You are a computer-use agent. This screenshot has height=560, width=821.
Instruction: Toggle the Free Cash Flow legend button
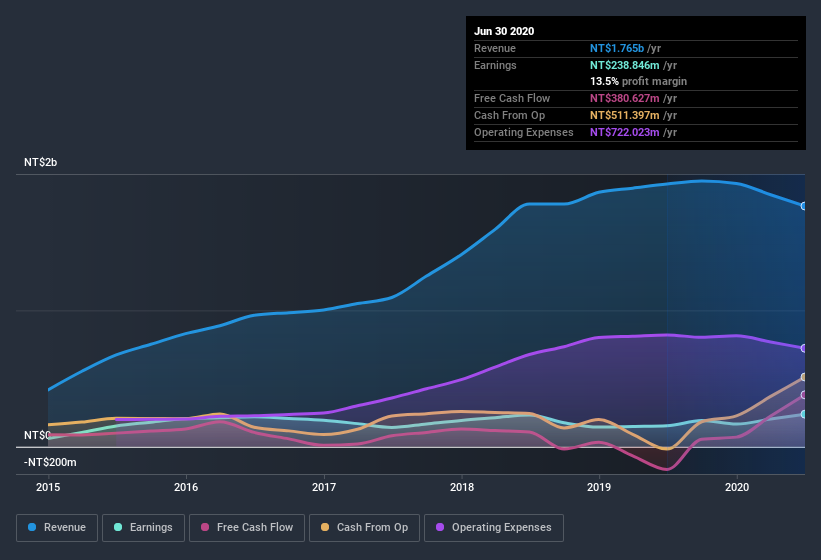[x=249, y=527]
